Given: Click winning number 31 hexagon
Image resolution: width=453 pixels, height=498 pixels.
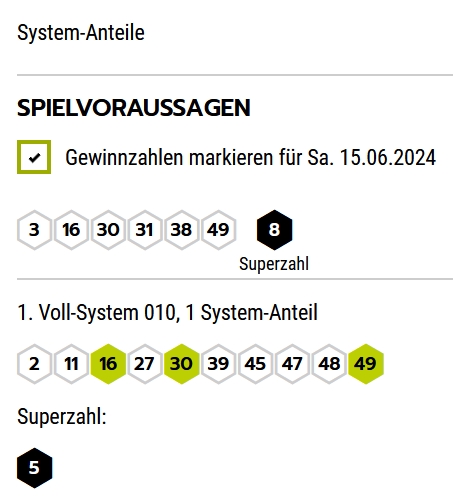Looking at the screenshot, I should (x=145, y=230).
